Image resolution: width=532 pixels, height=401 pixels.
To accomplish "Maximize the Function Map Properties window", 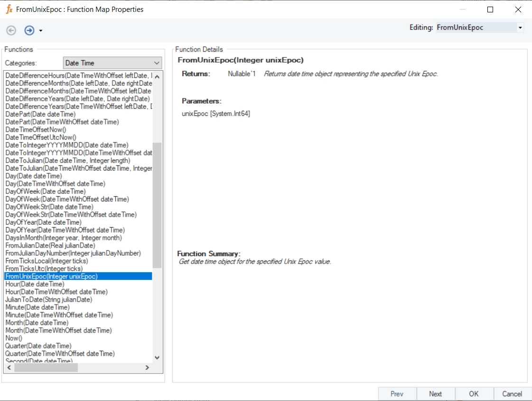I will tap(490, 10).
